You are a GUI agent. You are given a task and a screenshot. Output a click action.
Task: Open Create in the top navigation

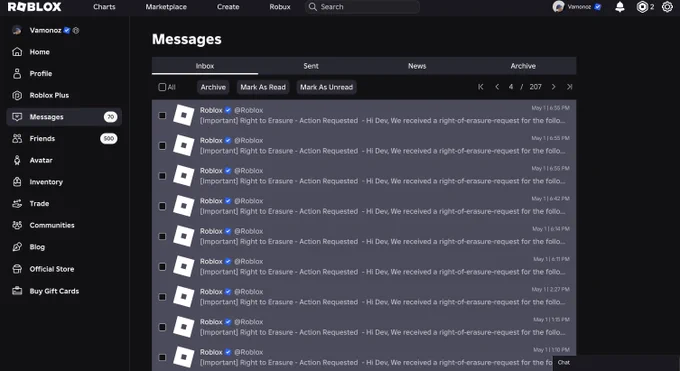(x=228, y=7)
